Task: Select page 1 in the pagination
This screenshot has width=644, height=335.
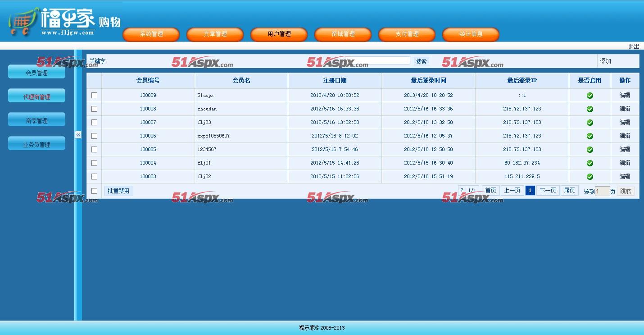Action: 530,191
